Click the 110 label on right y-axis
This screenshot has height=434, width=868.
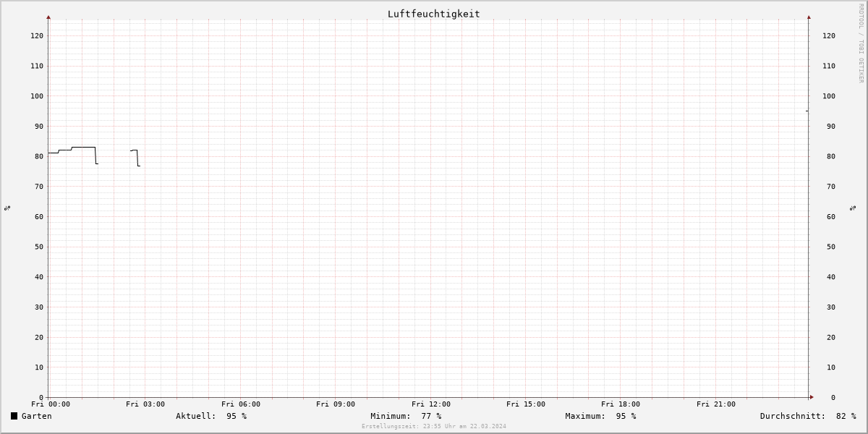point(829,66)
